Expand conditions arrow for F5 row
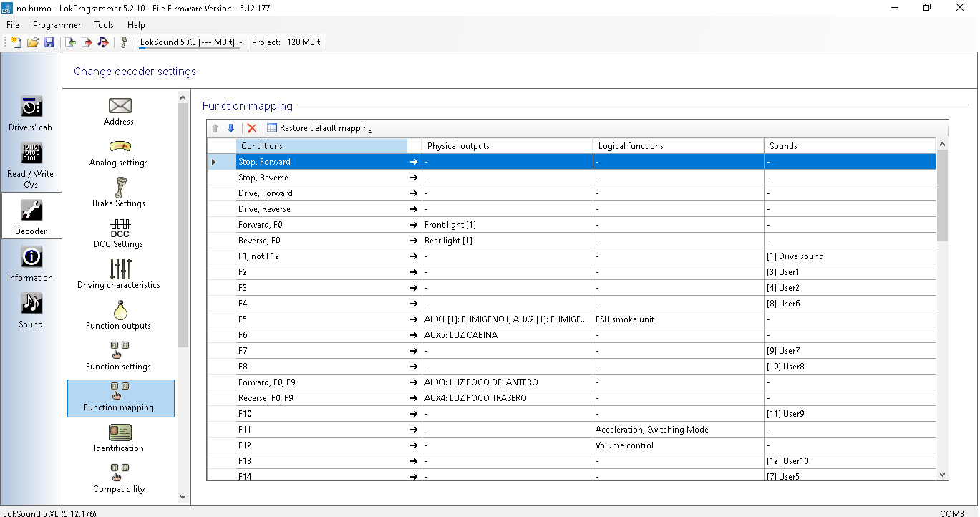980x517 pixels. [x=413, y=319]
